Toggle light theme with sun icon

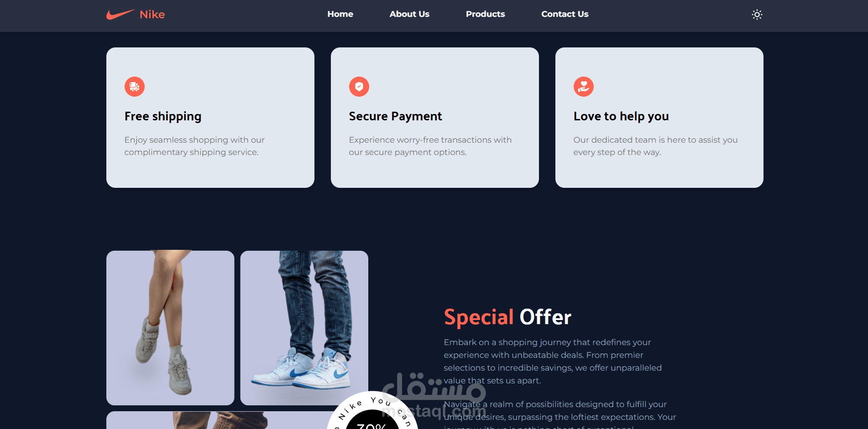tap(757, 15)
